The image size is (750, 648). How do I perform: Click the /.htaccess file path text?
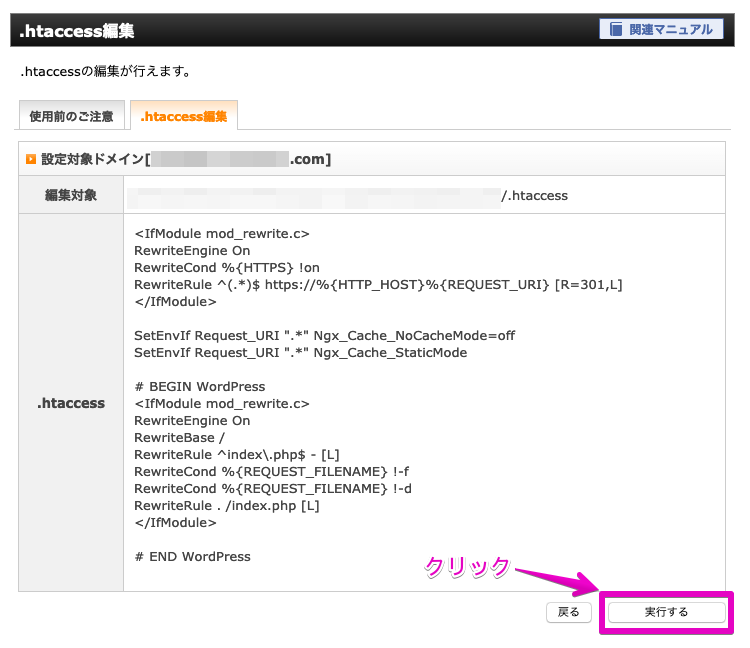click(534, 195)
